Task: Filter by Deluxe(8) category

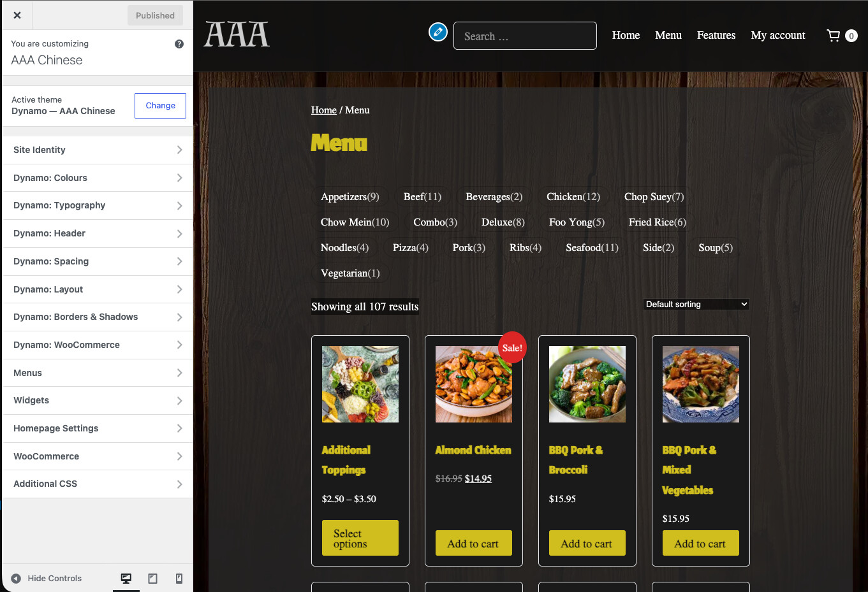Action: pos(503,222)
